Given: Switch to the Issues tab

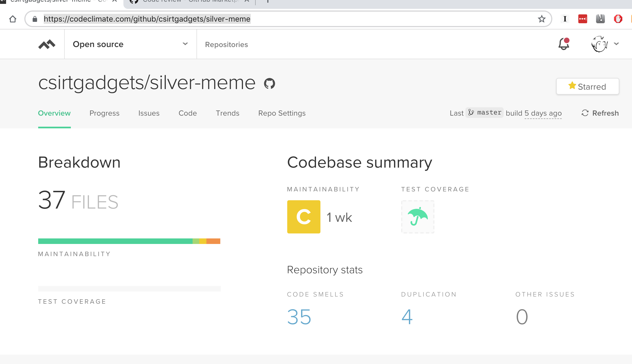Looking at the screenshot, I should click(149, 113).
